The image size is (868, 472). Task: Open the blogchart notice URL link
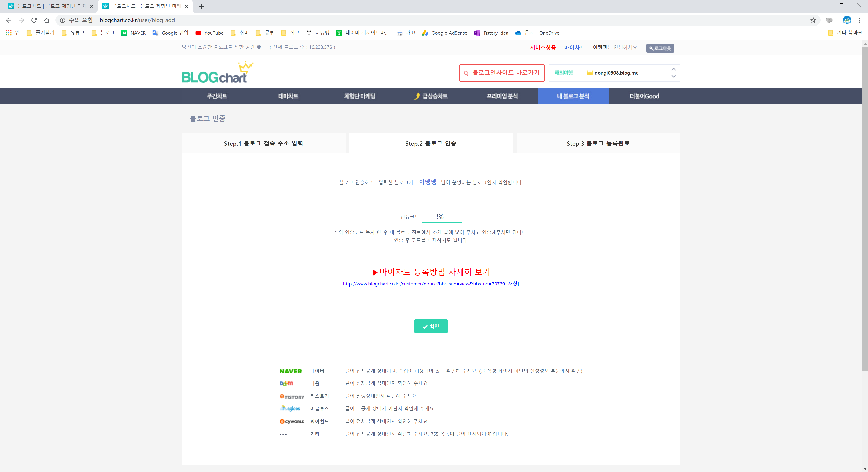pos(424,284)
